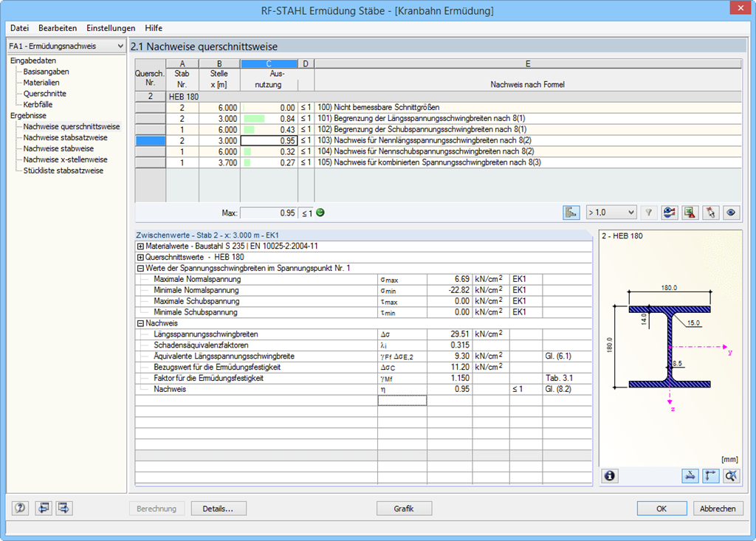Click the 'Maximale Normalspannung' row
This screenshot has width=756, height=541.
click(x=363, y=279)
